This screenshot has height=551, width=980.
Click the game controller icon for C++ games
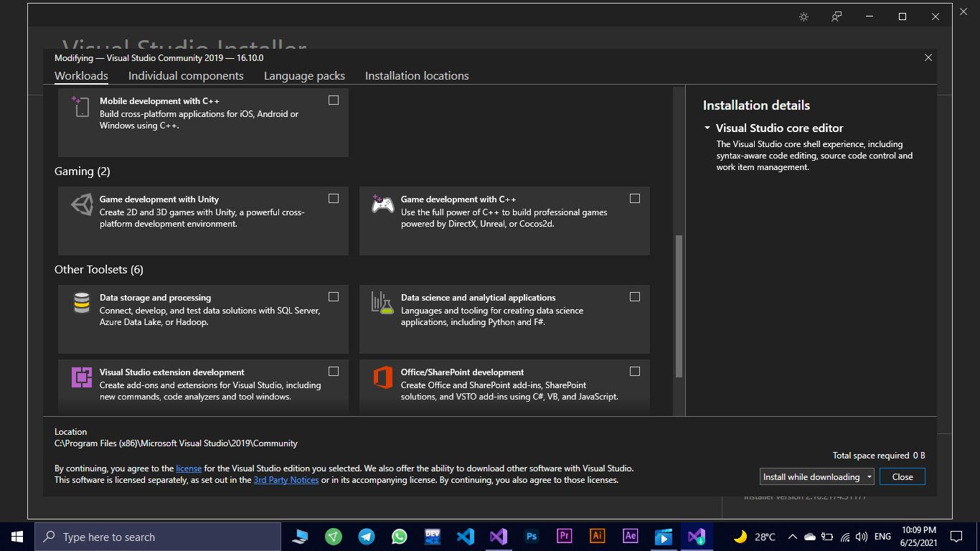coord(383,204)
